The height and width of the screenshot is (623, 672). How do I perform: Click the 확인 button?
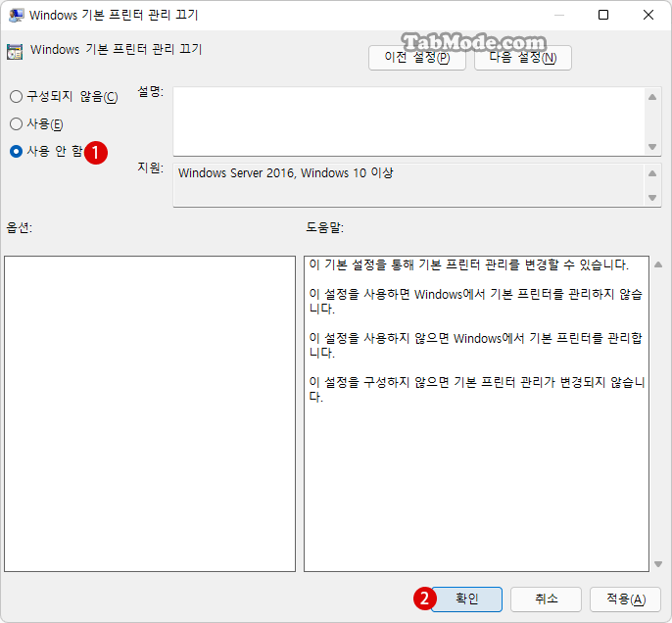(466, 599)
